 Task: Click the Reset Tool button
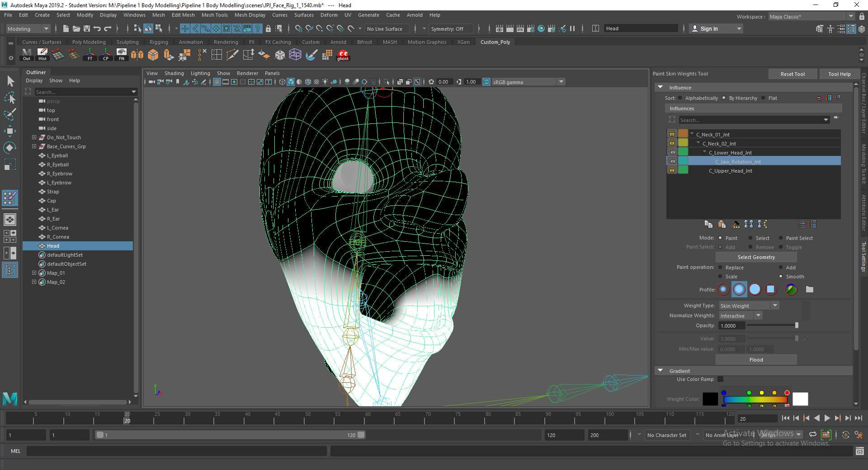(793, 74)
